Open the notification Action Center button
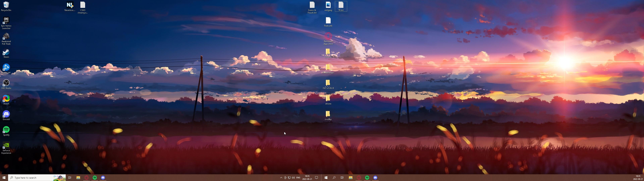Viewport: 644px width, 181px height. 316,178
